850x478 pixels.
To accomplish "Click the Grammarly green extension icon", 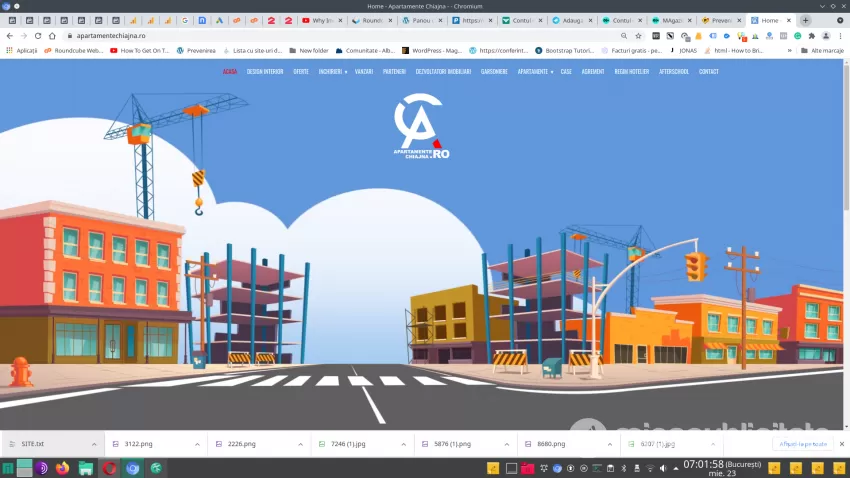I will click(x=797, y=36).
